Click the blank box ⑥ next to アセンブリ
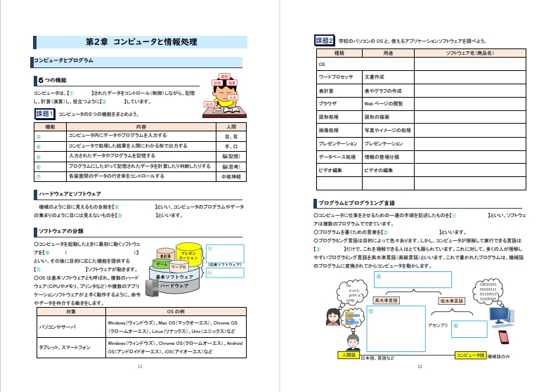The height and width of the screenshot is (392, 558). tap(469, 329)
